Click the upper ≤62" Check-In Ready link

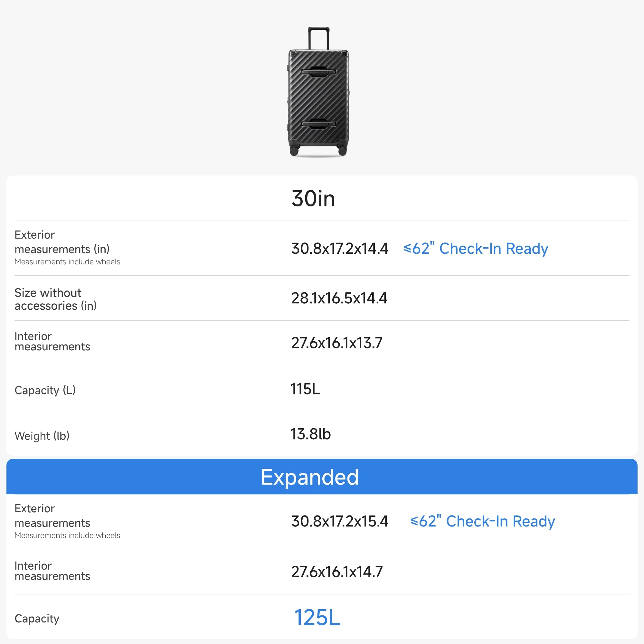click(476, 249)
